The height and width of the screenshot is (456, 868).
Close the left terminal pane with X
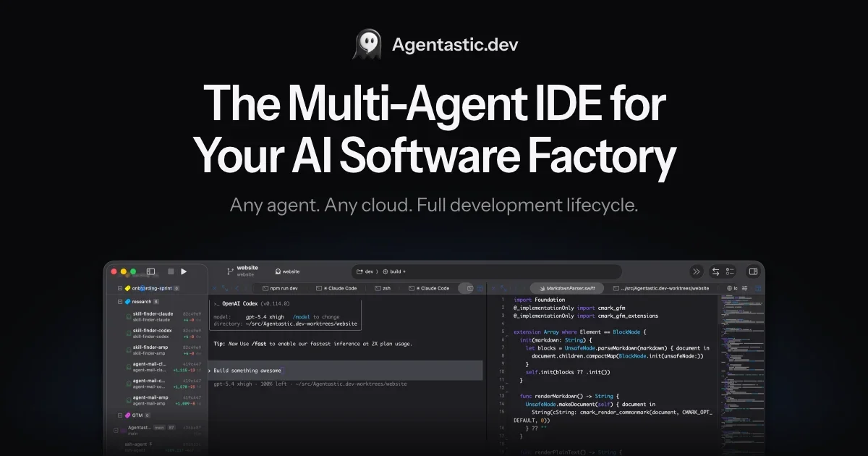215,288
